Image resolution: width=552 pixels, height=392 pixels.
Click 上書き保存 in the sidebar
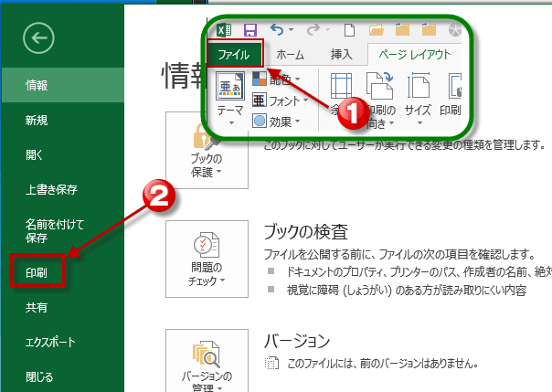coord(63,190)
